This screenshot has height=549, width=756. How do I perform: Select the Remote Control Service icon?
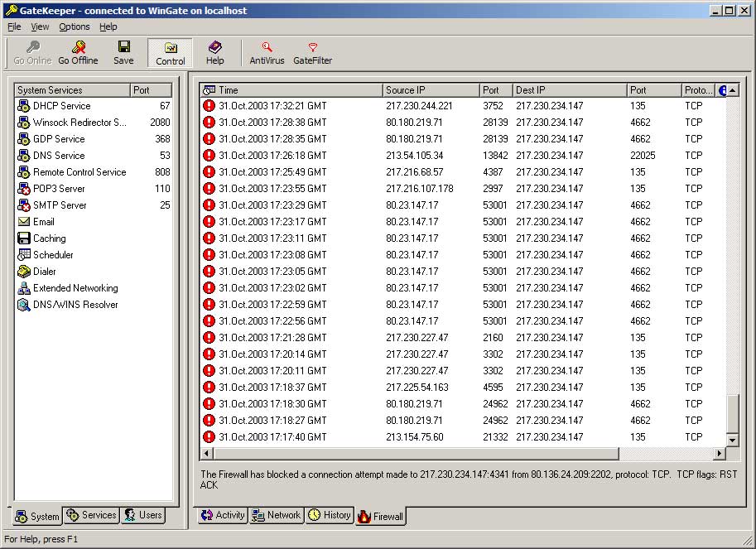pyautogui.click(x=24, y=172)
